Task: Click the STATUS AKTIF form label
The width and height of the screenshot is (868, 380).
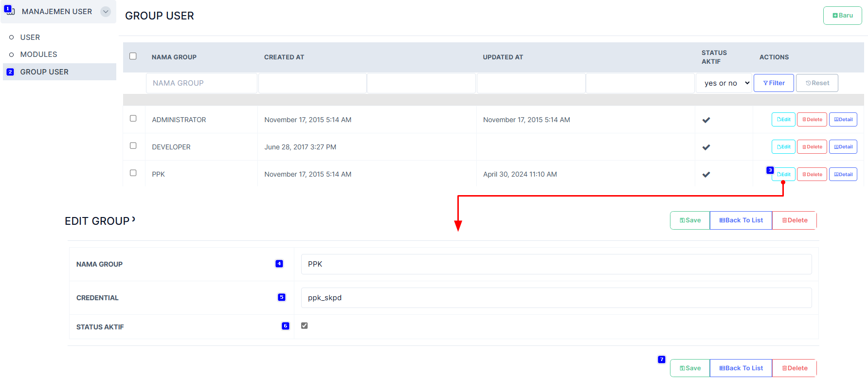Action: pos(100,327)
